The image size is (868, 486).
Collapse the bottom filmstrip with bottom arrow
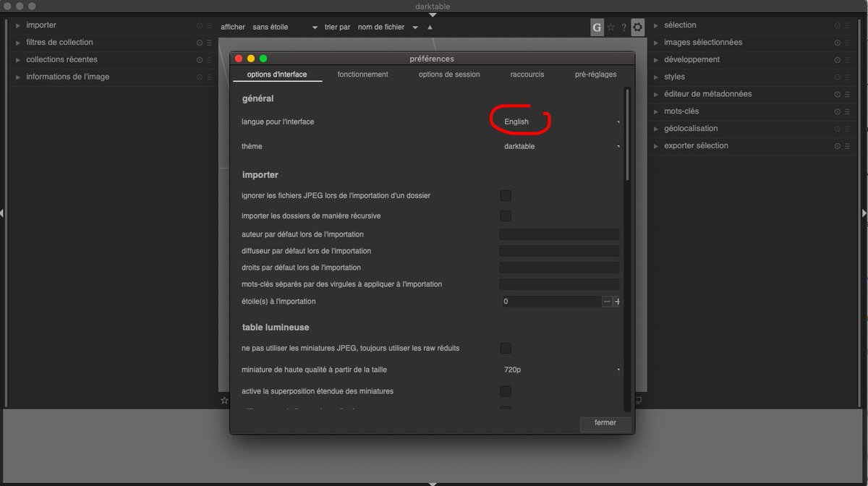(x=433, y=483)
